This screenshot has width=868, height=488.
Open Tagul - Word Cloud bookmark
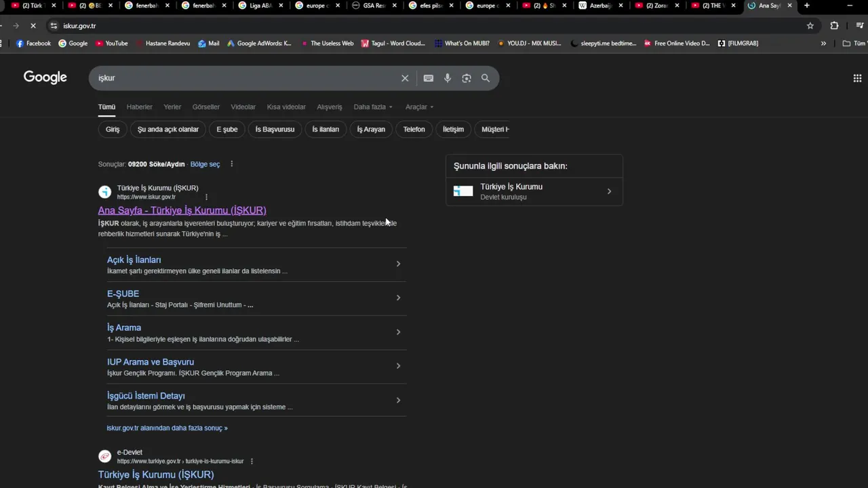(x=393, y=43)
